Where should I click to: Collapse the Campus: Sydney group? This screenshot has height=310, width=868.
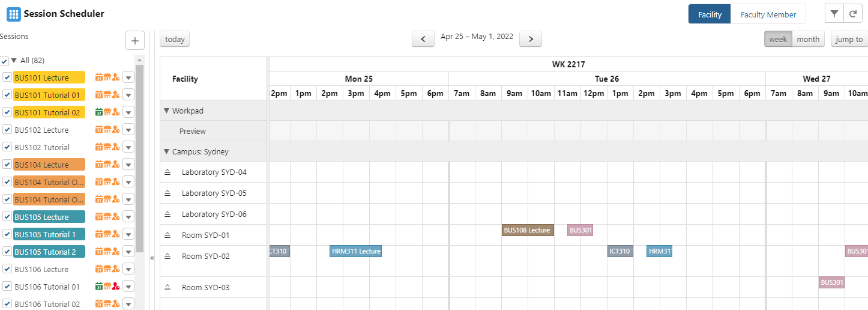point(166,152)
